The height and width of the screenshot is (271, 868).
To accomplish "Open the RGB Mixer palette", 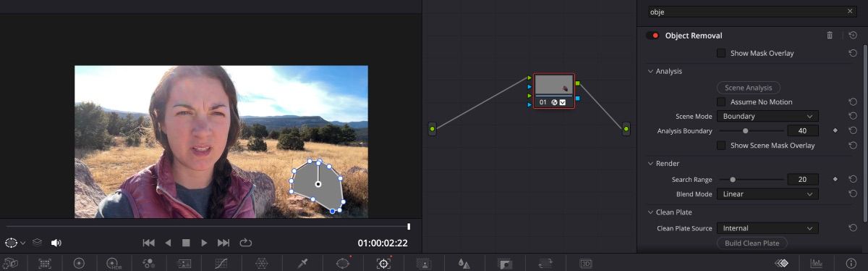I will click(149, 264).
